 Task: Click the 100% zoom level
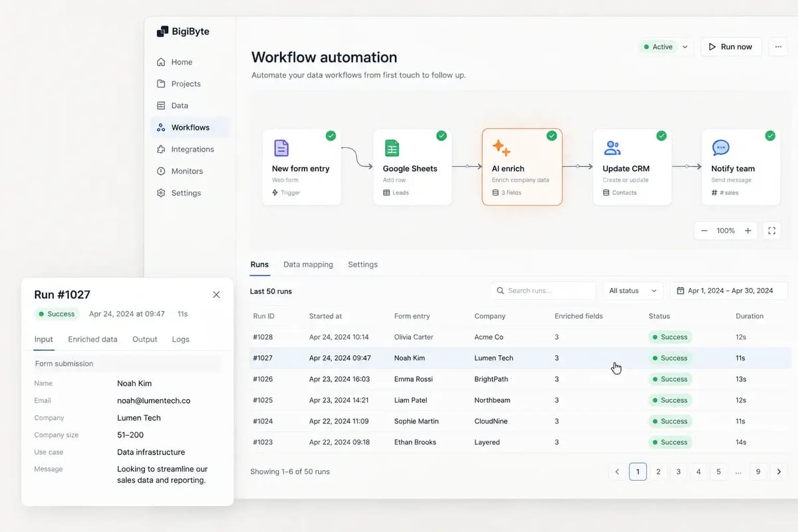click(726, 231)
